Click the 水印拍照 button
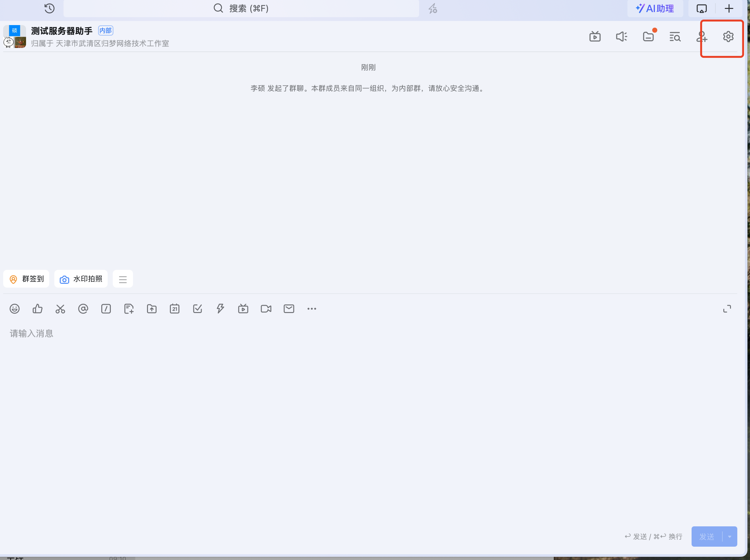This screenshot has width=750, height=560. pyautogui.click(x=81, y=279)
